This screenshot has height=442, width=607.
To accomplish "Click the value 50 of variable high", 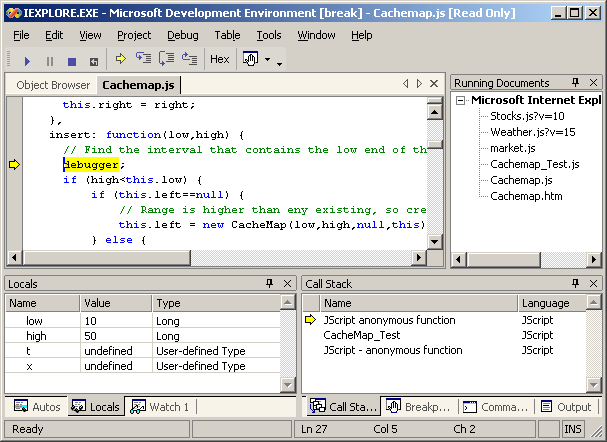I will pyautogui.click(x=91, y=336).
